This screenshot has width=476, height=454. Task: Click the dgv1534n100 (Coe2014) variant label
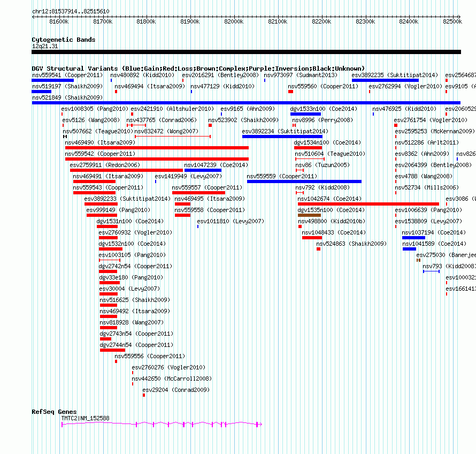[x=327, y=142]
